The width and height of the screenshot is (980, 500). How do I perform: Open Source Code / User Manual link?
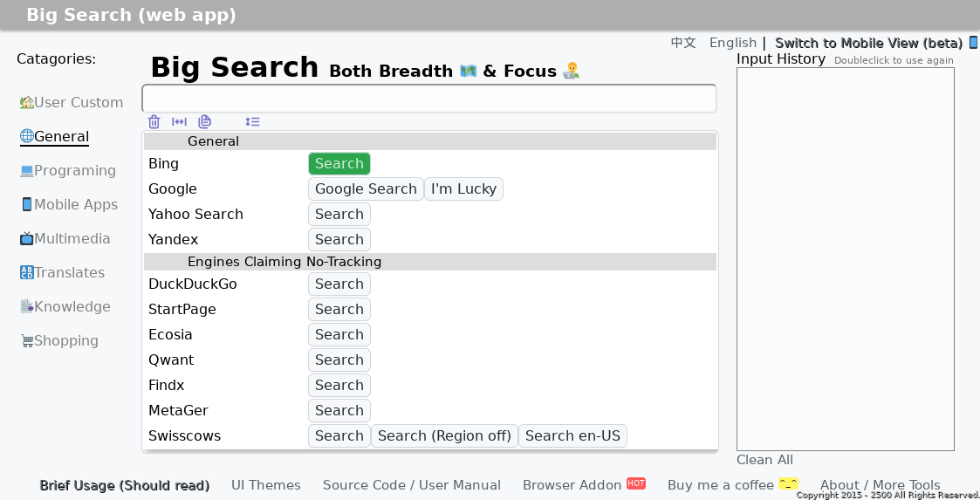[x=412, y=485]
